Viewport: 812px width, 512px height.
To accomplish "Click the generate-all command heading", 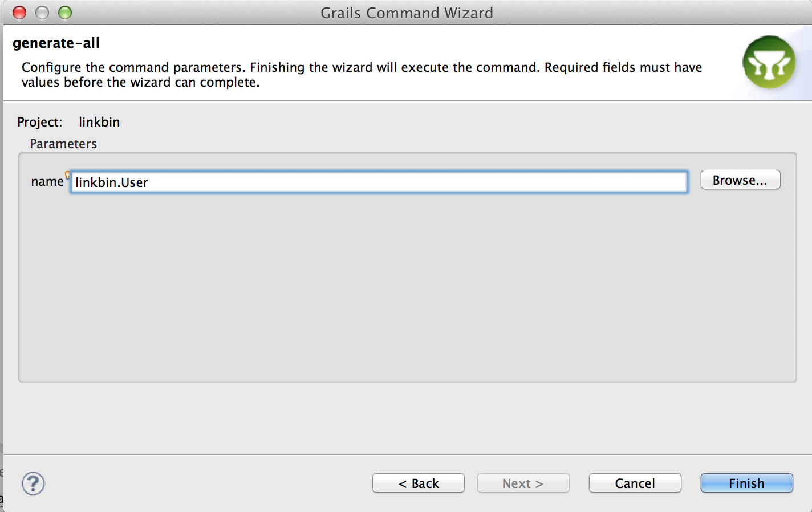I will [x=56, y=43].
